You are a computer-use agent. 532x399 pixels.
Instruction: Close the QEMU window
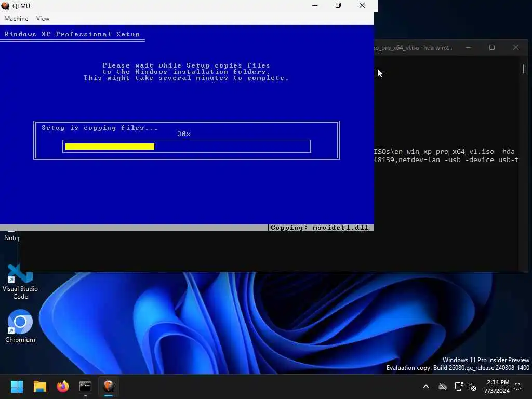click(x=362, y=5)
